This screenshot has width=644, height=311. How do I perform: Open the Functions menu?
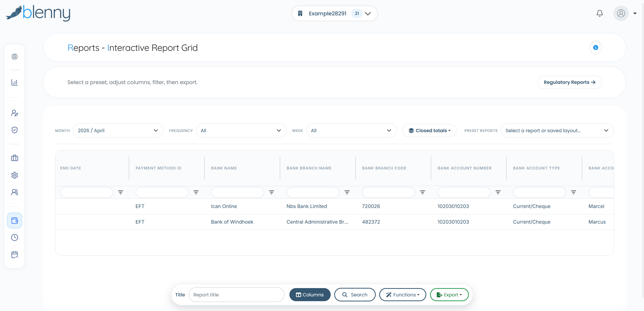coord(403,295)
